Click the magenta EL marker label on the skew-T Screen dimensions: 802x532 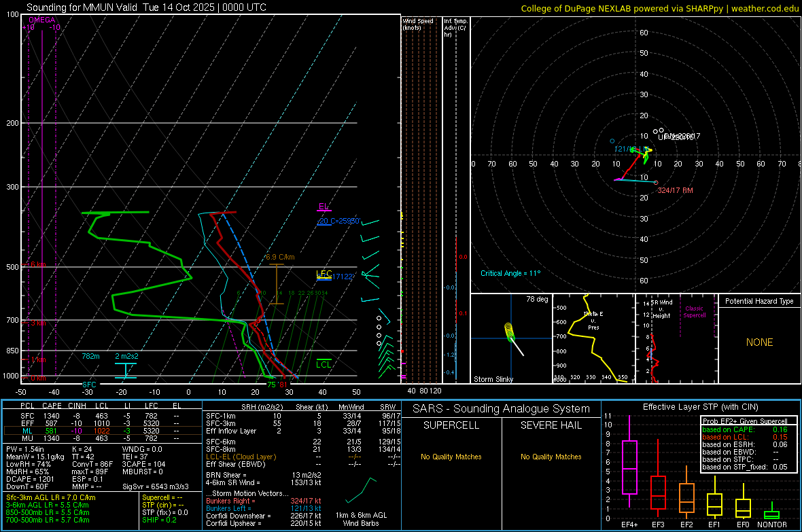(324, 207)
